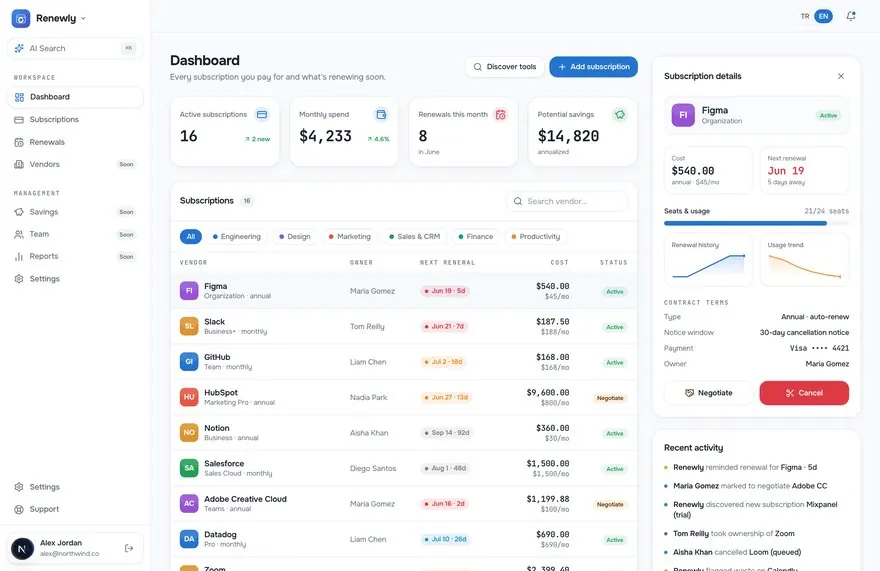This screenshot has height=571, width=880.
Task: Click the Figma FI icon in table
Action: coord(189,291)
